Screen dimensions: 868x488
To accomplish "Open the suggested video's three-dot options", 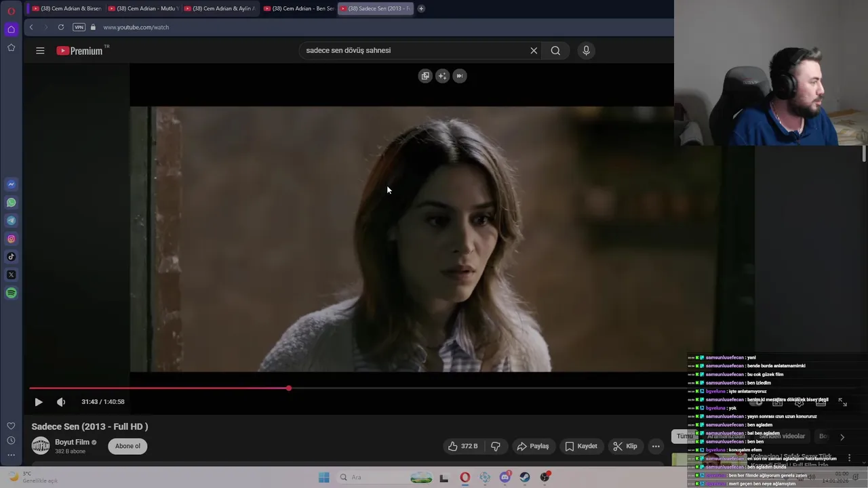I will click(849, 458).
